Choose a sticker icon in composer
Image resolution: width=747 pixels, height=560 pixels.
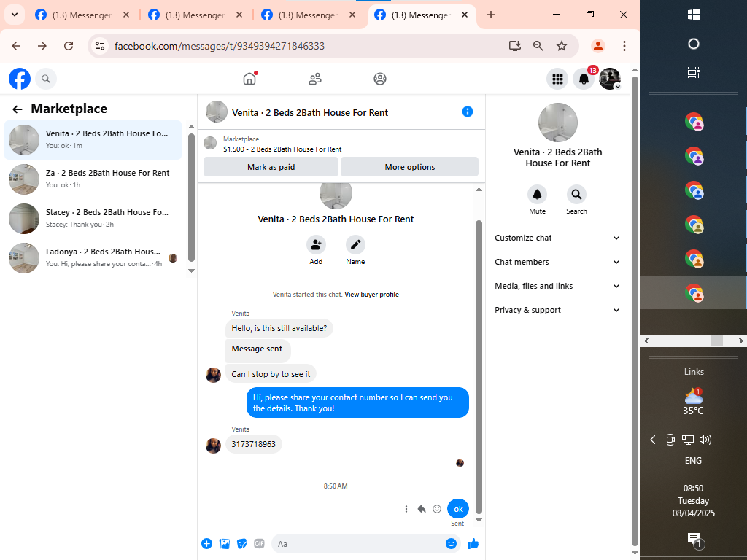coord(242,543)
